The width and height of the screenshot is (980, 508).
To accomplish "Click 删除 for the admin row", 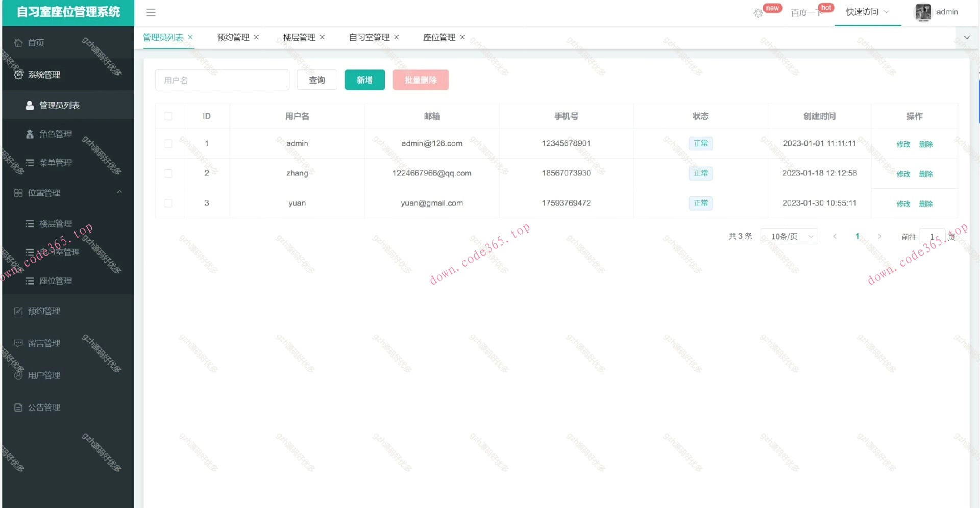I will click(x=926, y=144).
